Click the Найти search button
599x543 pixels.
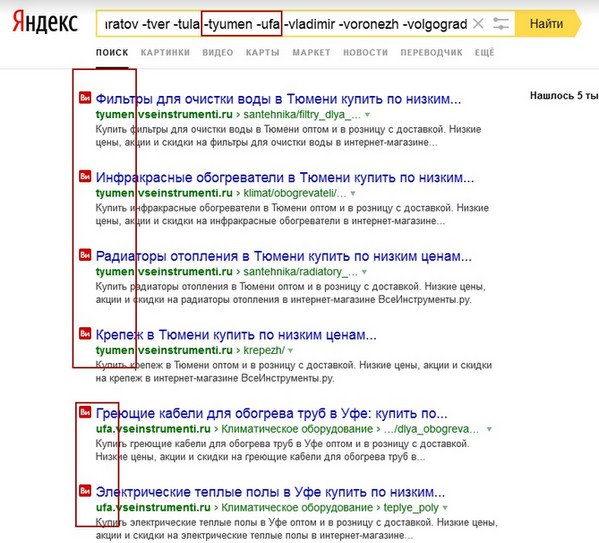[547, 24]
